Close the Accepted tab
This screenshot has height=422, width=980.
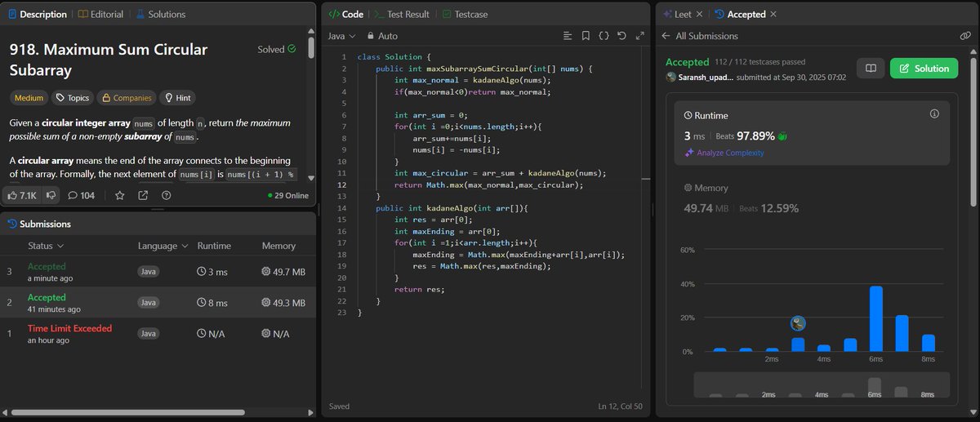point(773,14)
